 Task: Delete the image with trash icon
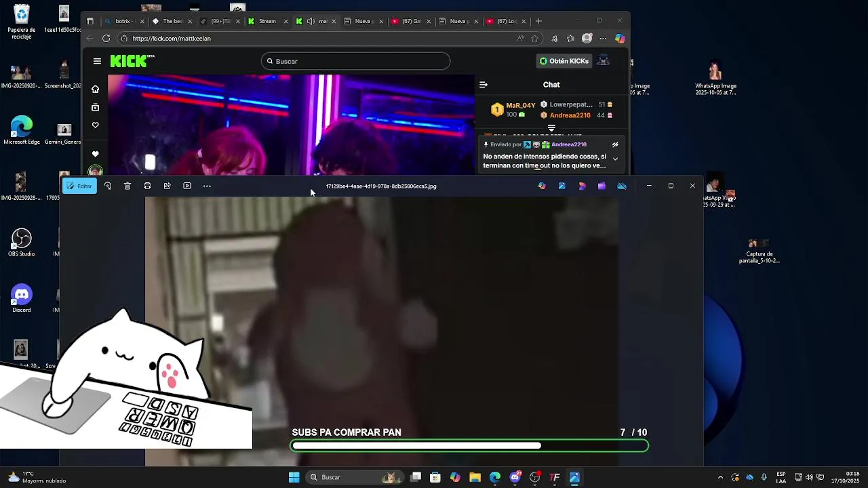(127, 186)
